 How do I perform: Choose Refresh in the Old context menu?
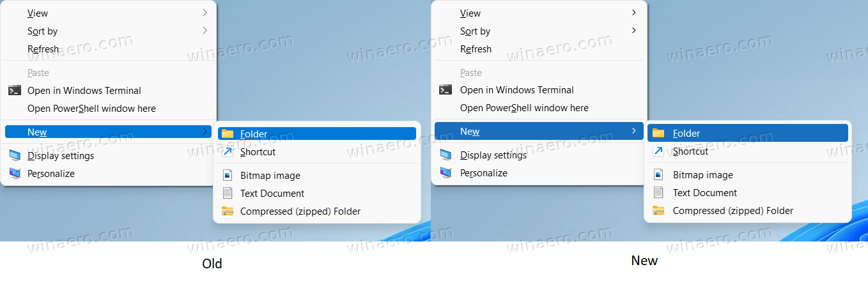[43, 49]
